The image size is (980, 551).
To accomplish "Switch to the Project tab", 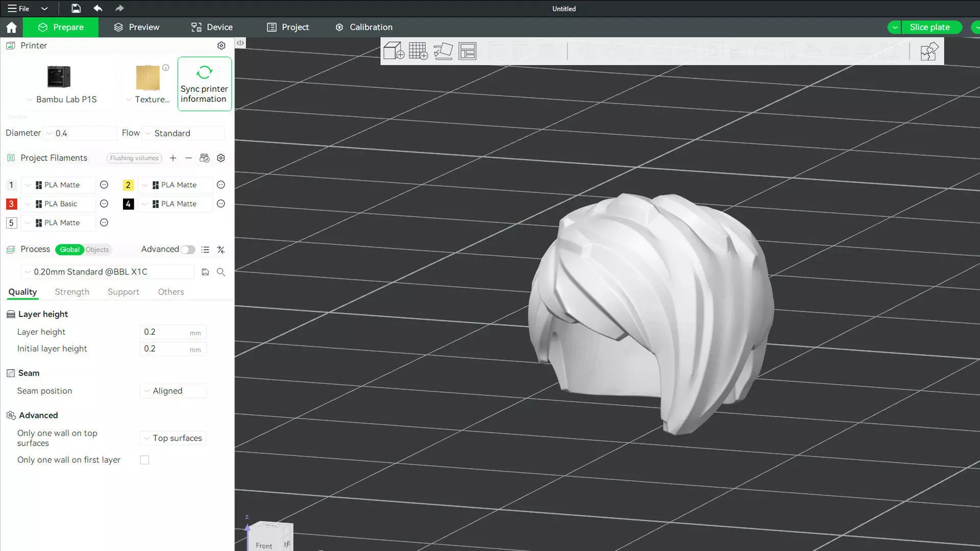I will pos(288,27).
